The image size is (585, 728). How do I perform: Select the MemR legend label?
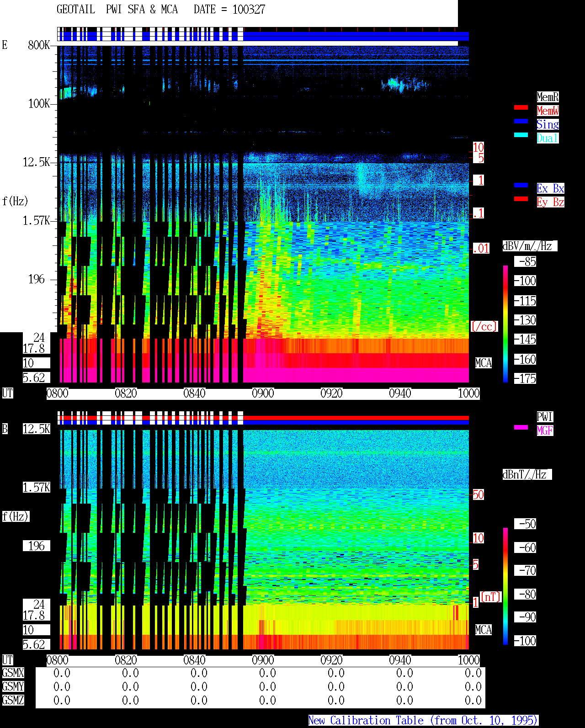tap(548, 97)
